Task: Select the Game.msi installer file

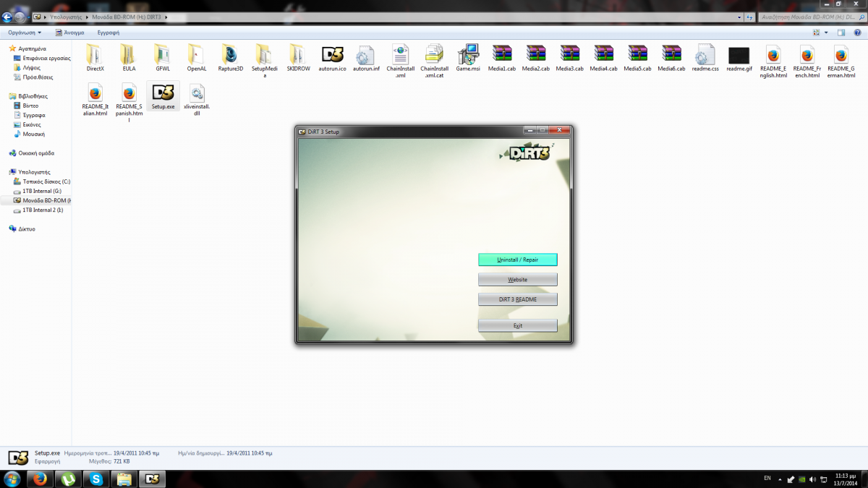Action: click(x=469, y=59)
